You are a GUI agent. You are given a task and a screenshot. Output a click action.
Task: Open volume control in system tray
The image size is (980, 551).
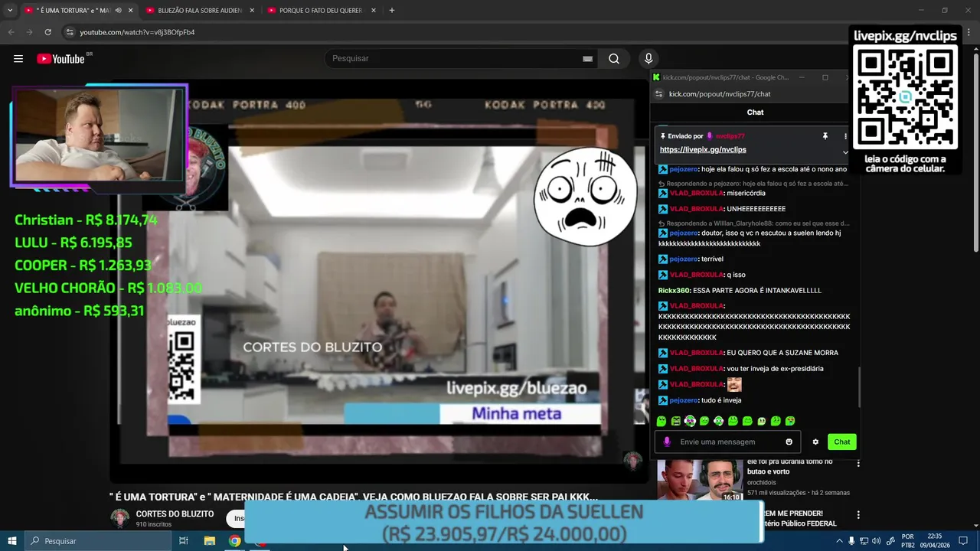tap(876, 541)
